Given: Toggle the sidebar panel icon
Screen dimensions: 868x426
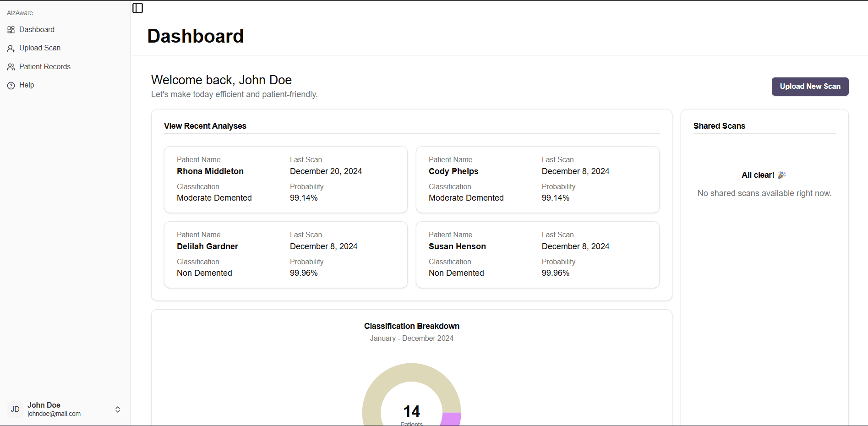Looking at the screenshot, I should point(137,8).
